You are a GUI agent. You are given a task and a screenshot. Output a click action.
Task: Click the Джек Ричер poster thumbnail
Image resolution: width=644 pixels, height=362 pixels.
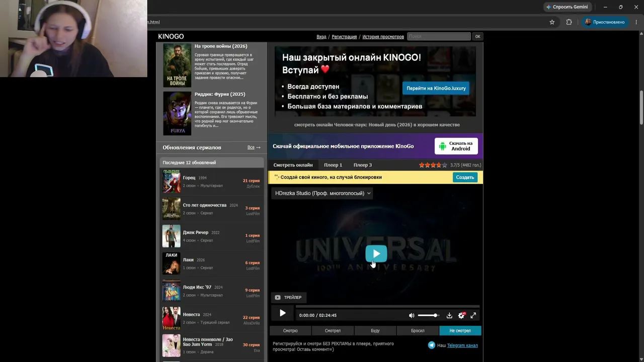point(171,236)
